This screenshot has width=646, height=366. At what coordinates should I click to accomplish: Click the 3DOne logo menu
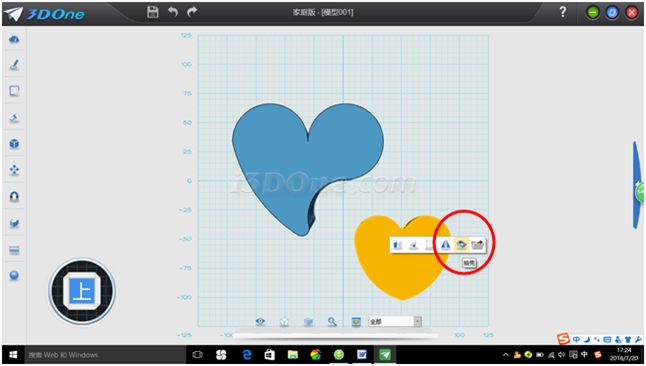pos(44,14)
